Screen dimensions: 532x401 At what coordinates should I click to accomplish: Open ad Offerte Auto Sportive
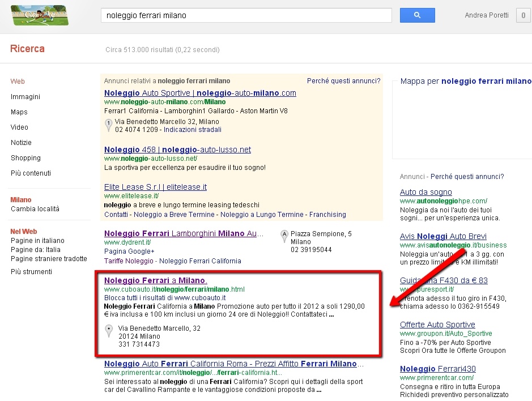438,325
